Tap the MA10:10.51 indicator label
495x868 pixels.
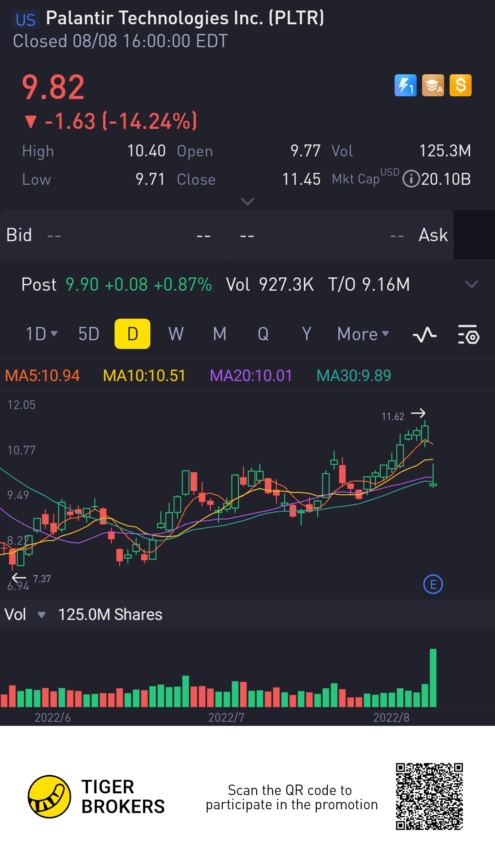click(144, 376)
